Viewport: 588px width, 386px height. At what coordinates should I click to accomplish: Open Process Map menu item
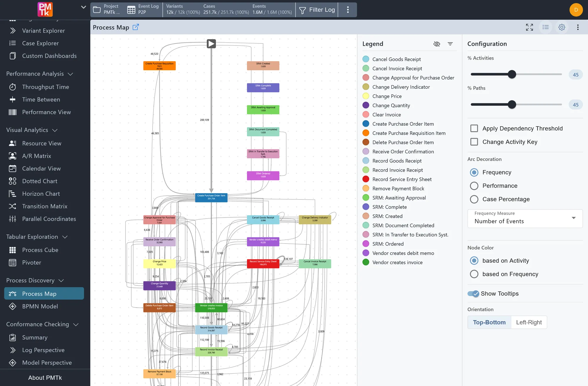(x=44, y=294)
